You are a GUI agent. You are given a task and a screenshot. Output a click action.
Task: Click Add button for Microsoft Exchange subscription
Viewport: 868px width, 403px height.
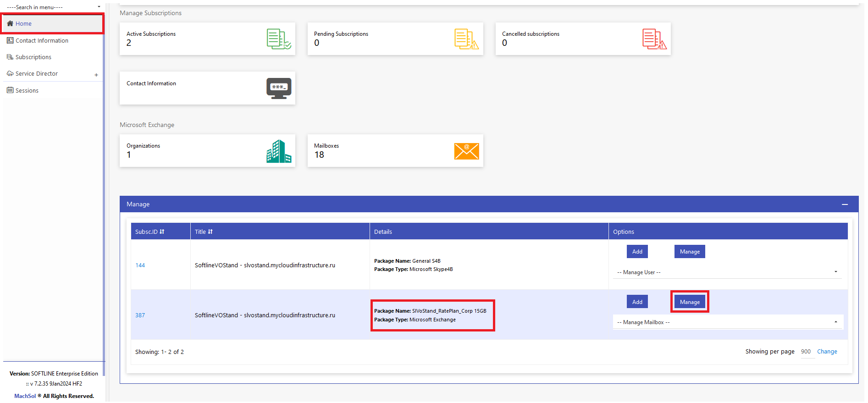(637, 302)
